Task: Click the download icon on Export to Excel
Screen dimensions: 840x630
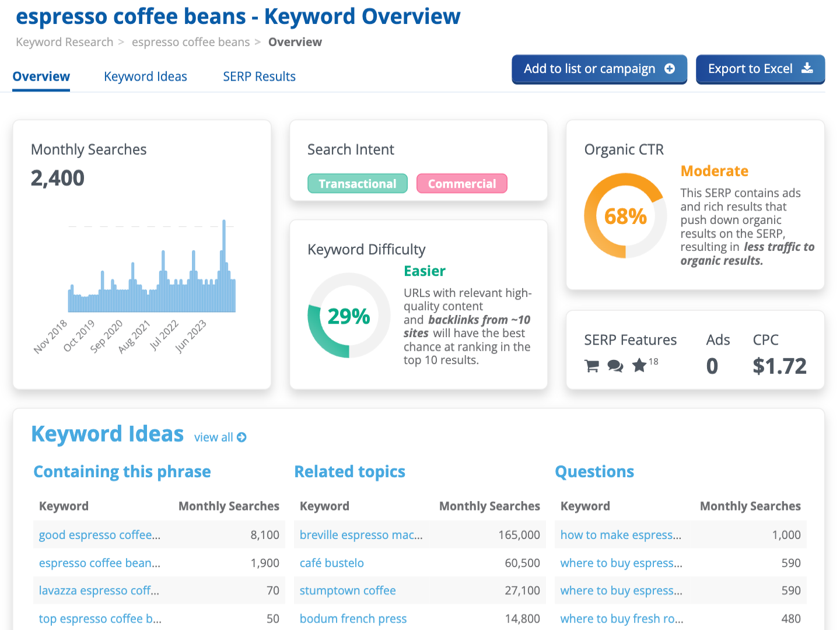Action: [807, 69]
